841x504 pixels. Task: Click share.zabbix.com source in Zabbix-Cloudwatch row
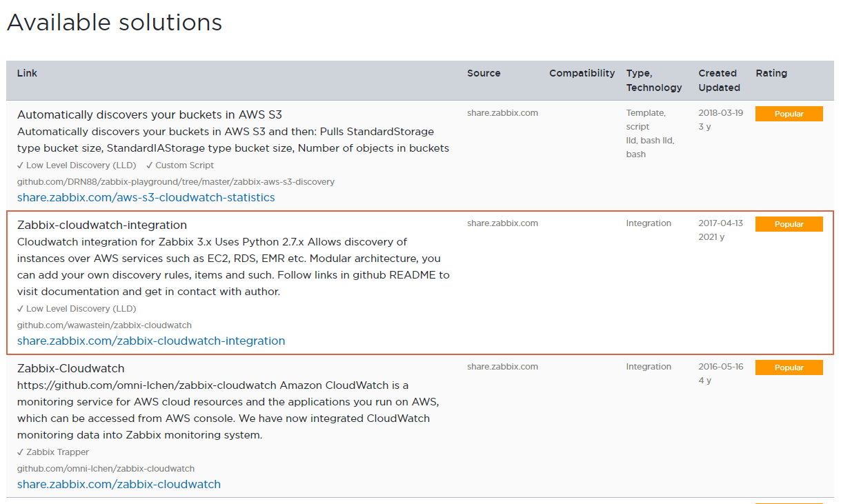point(502,367)
